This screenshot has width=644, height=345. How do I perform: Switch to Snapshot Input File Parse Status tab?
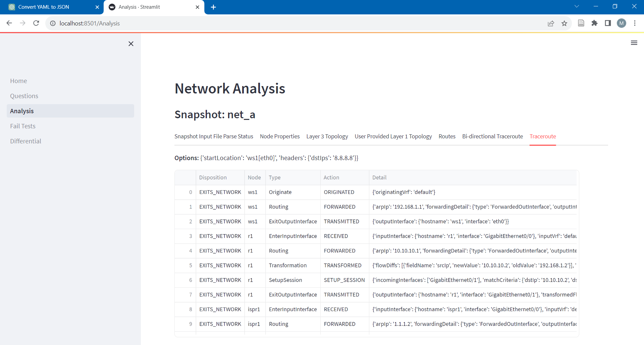click(214, 136)
